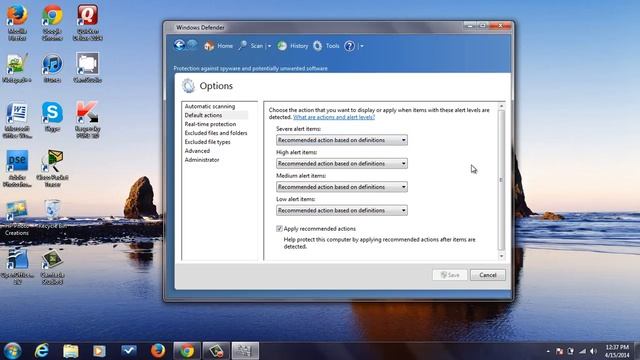Click the forward arrow in Defender toolbar

(x=192, y=45)
